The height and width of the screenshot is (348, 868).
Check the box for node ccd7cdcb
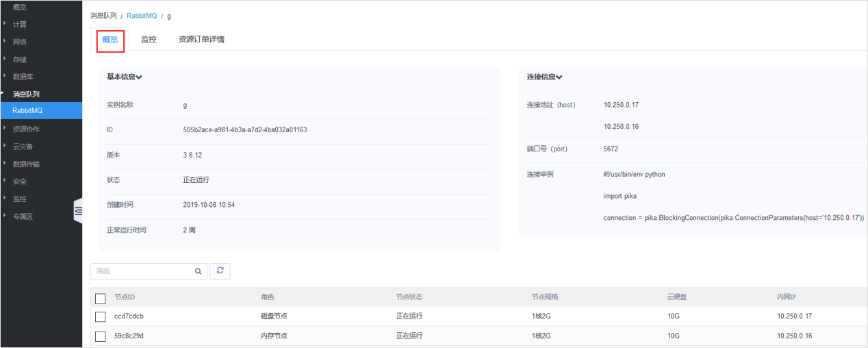101,316
